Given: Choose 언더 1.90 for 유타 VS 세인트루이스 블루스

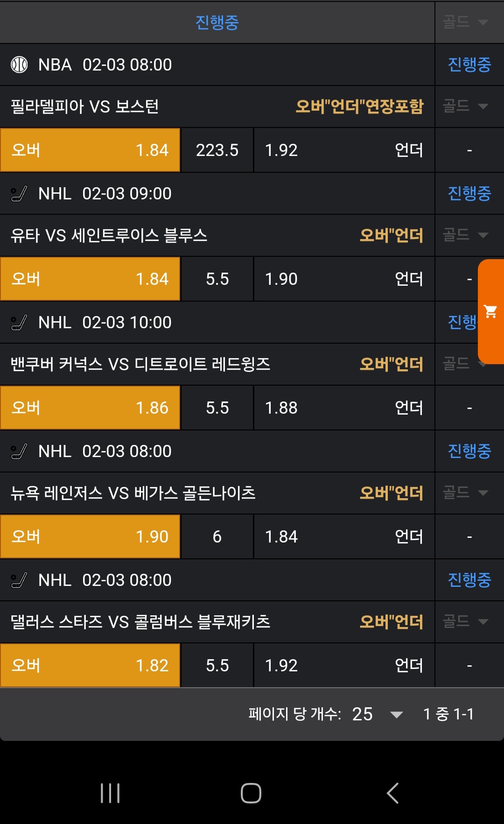Looking at the screenshot, I should [344, 279].
